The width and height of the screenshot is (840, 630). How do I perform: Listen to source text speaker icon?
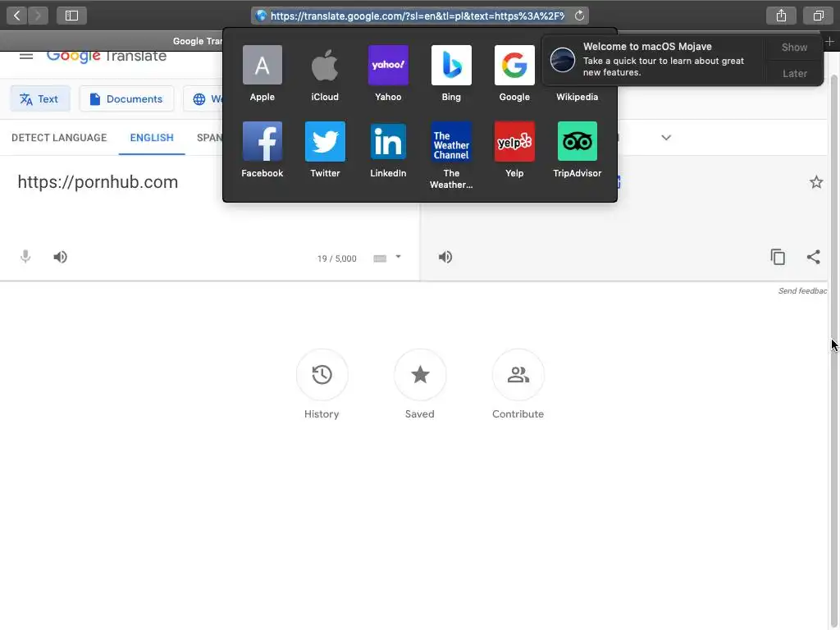[61, 257]
